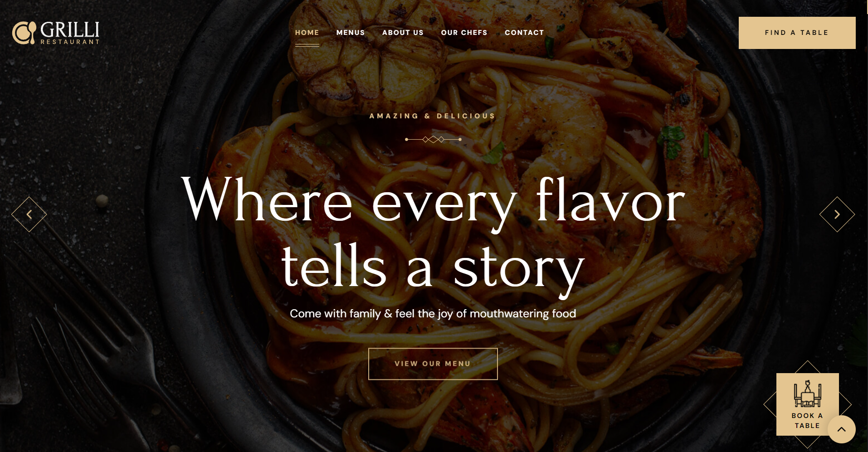The image size is (868, 452).
Task: Click the Find A Table button
Action: pyautogui.click(x=797, y=33)
